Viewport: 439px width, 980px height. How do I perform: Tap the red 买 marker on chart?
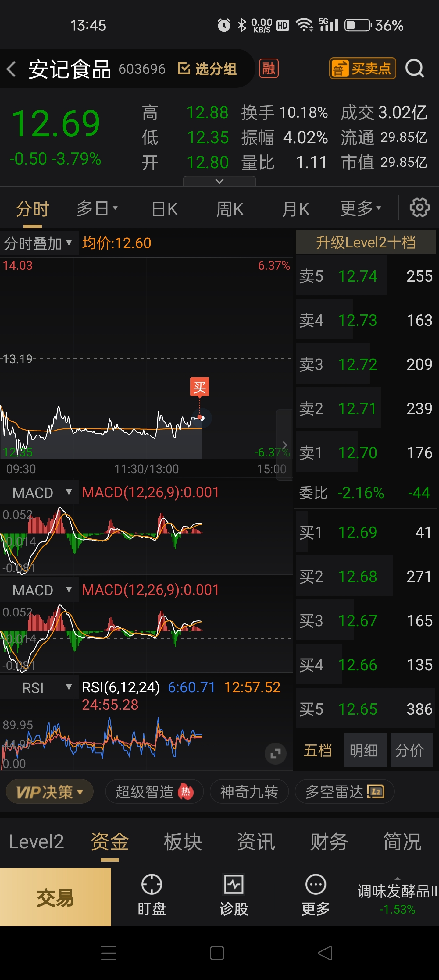pyautogui.click(x=199, y=387)
